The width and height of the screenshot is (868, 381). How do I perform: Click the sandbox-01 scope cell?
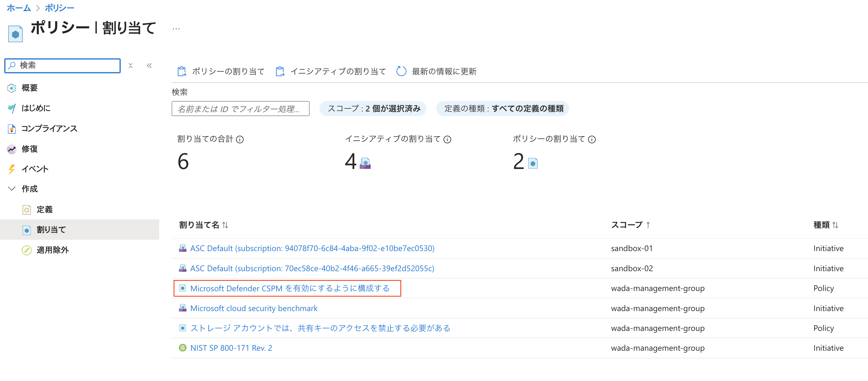(x=632, y=248)
